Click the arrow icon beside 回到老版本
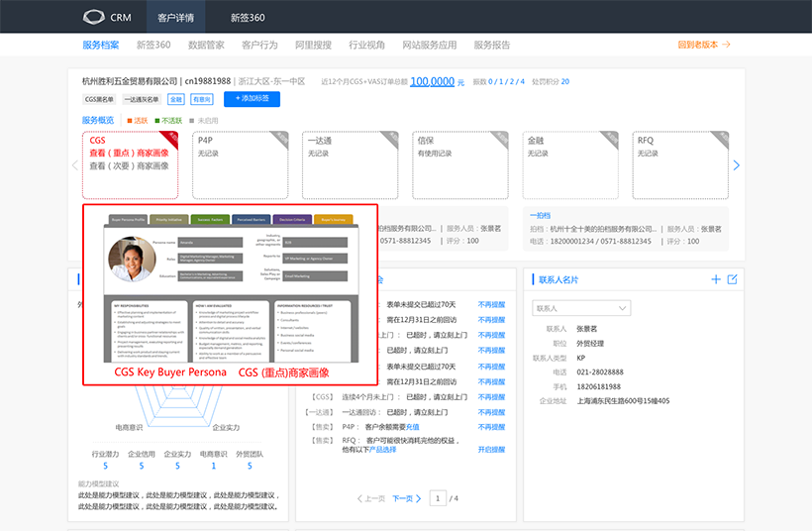 (x=726, y=45)
